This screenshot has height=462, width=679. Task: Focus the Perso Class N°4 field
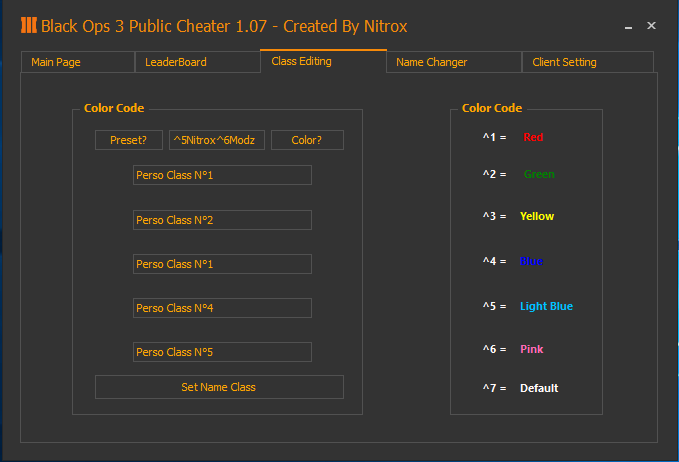[x=222, y=308]
